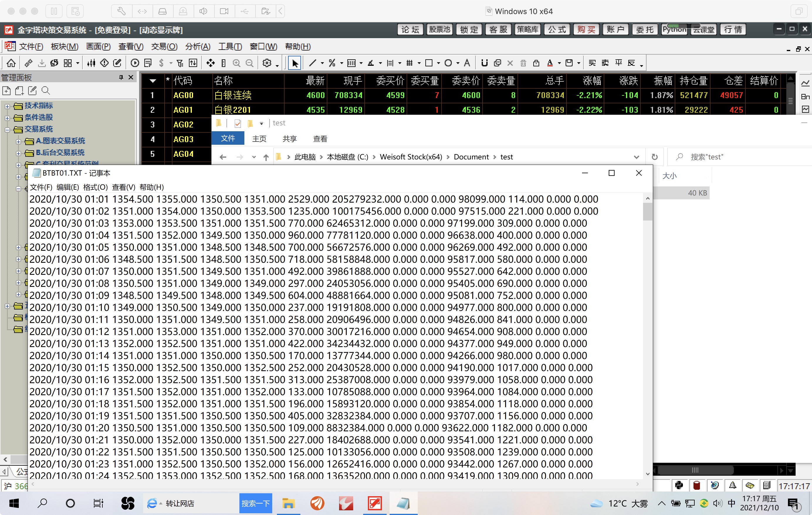The width and height of the screenshot is (812, 515).
Task: Open the four-square grid layout icon
Action: click(x=68, y=63)
